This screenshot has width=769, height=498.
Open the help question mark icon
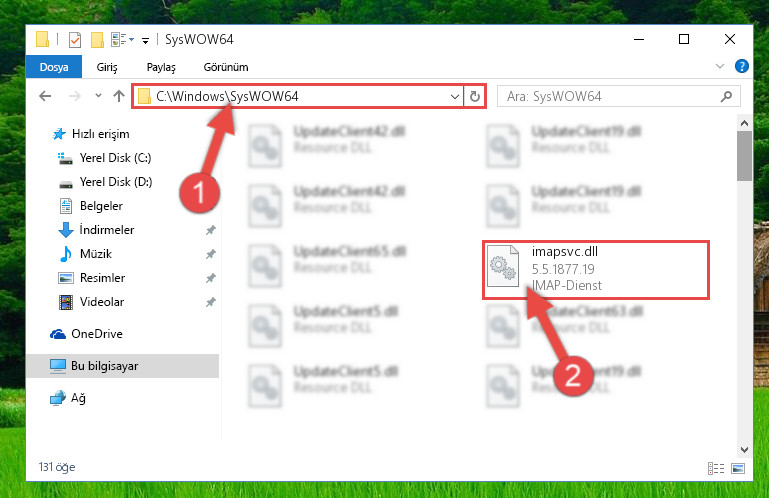tap(742, 66)
